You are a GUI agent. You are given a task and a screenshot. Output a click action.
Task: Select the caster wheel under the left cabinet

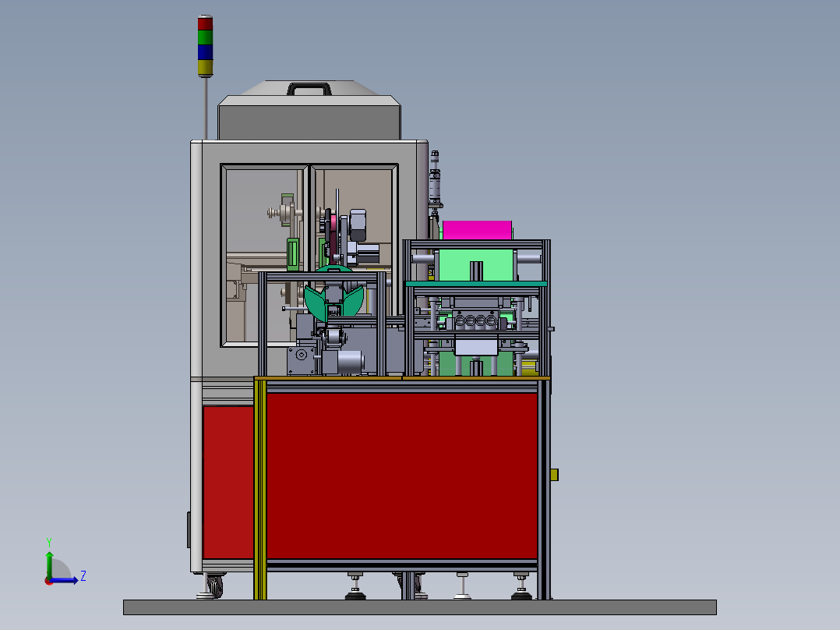(215, 586)
